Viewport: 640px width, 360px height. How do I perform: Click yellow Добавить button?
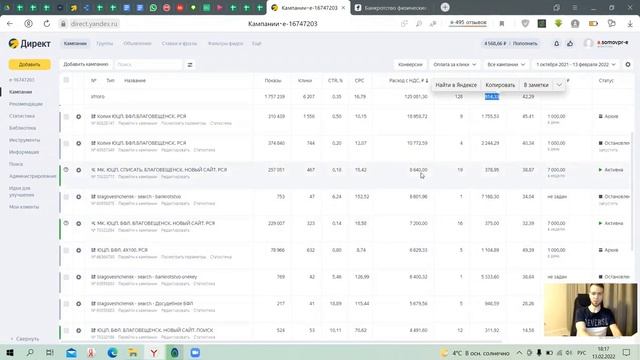(x=29, y=64)
